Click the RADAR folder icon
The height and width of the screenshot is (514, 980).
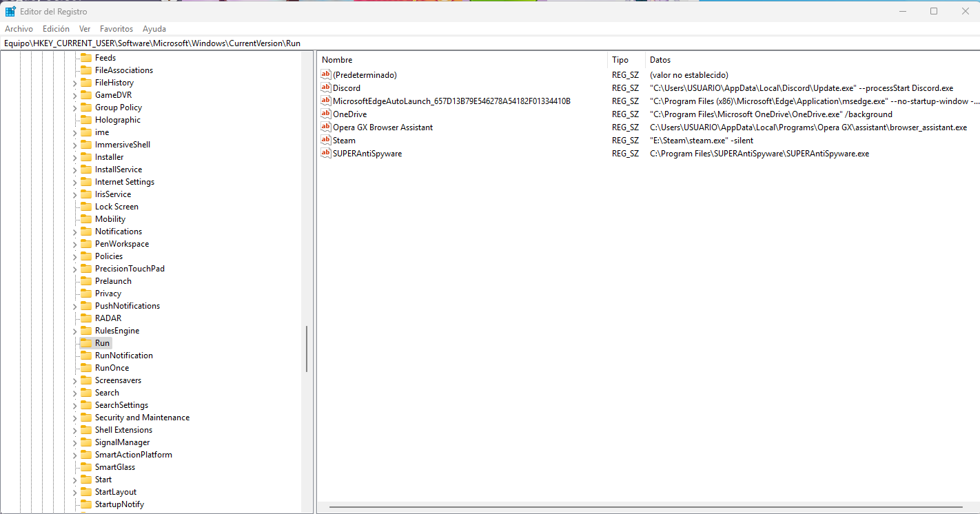tap(86, 318)
